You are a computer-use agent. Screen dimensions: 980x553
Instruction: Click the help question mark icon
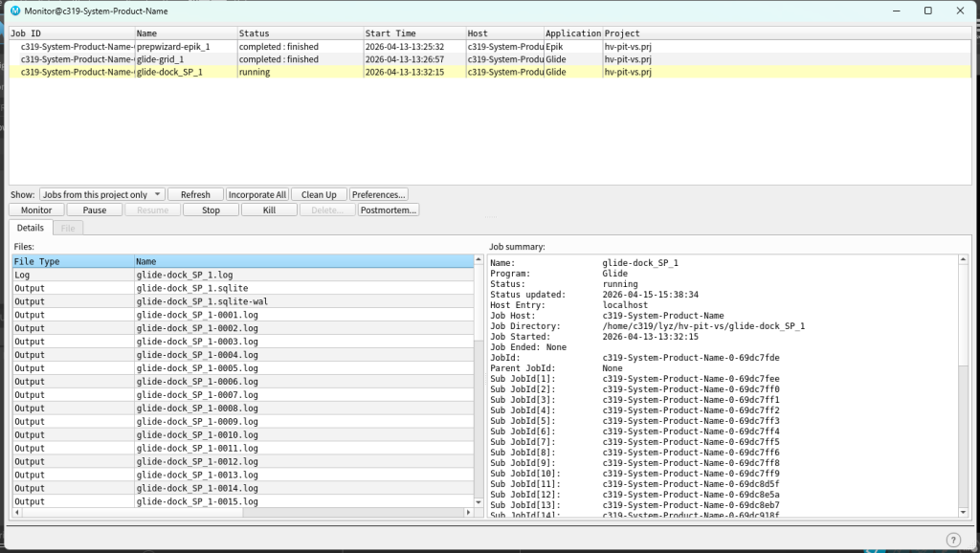(953, 540)
